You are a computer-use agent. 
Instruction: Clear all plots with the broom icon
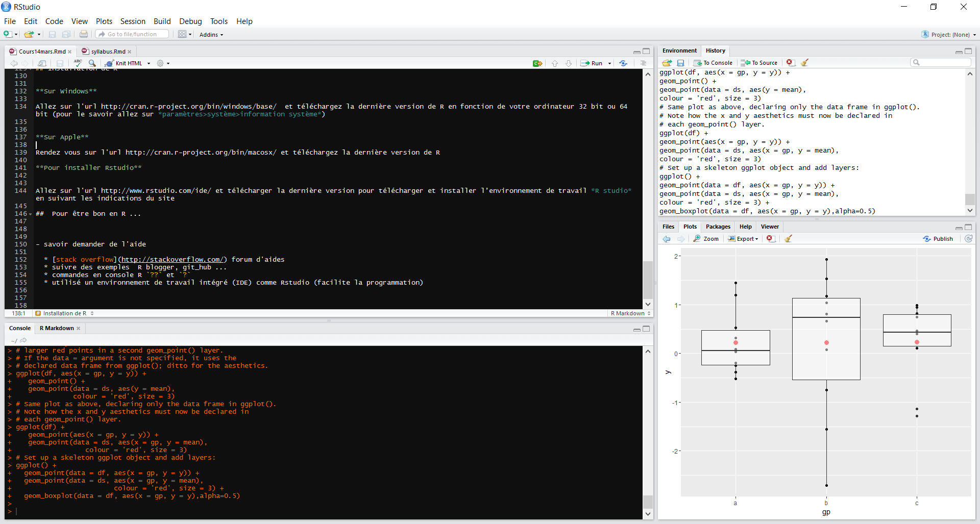click(789, 239)
